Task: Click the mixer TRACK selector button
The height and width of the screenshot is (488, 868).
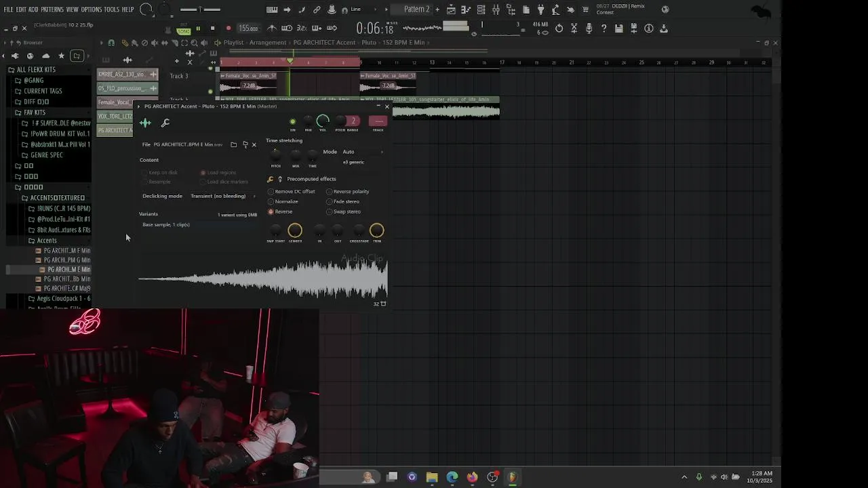Action: click(x=378, y=121)
